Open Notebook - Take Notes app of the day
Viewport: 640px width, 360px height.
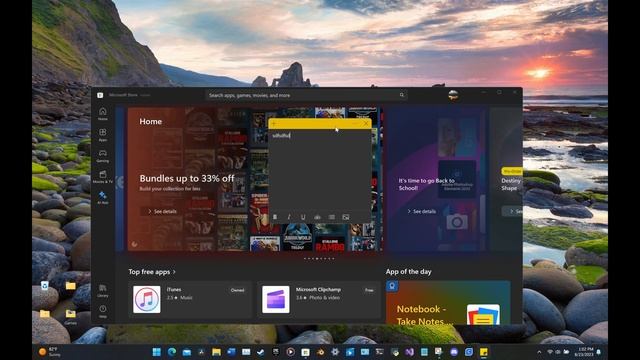(448, 302)
